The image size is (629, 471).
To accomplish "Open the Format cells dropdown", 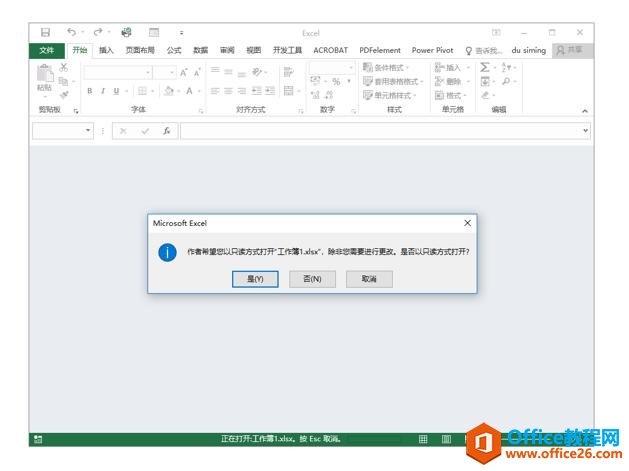I will 451,95.
